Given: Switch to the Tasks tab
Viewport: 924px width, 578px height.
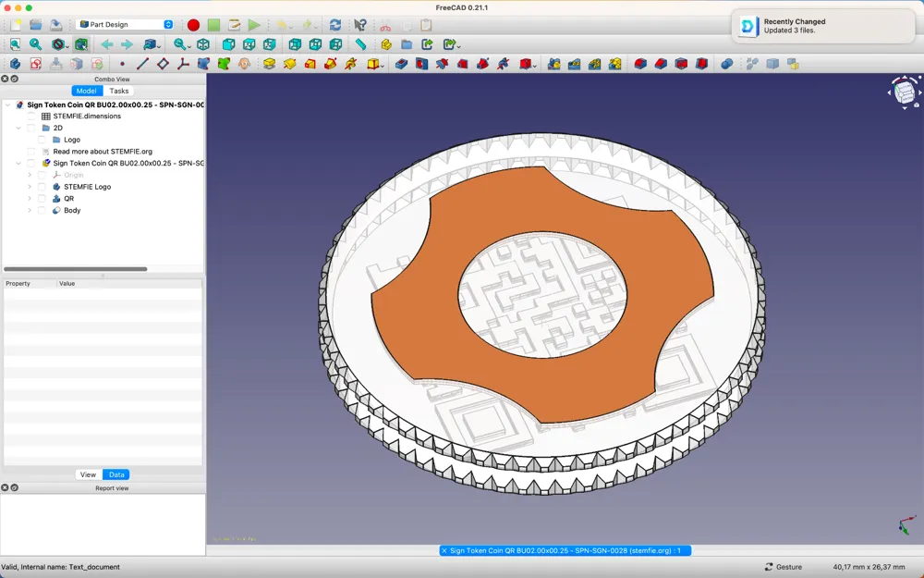Looking at the screenshot, I should (x=119, y=91).
